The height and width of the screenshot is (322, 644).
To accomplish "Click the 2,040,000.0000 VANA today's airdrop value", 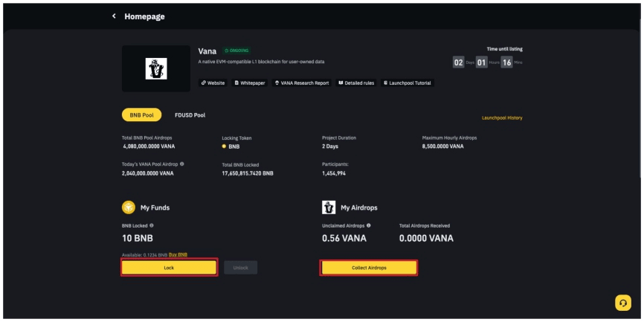I will (148, 173).
